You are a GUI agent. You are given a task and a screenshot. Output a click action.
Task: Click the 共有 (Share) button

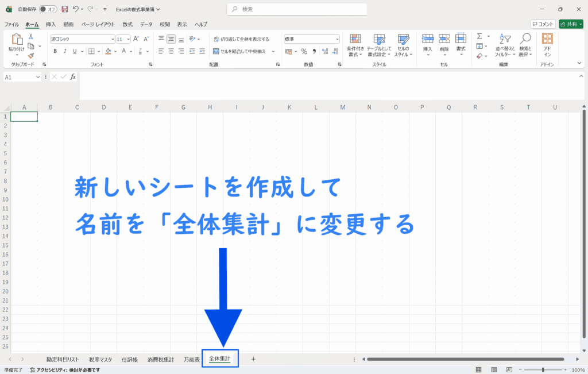pos(571,24)
